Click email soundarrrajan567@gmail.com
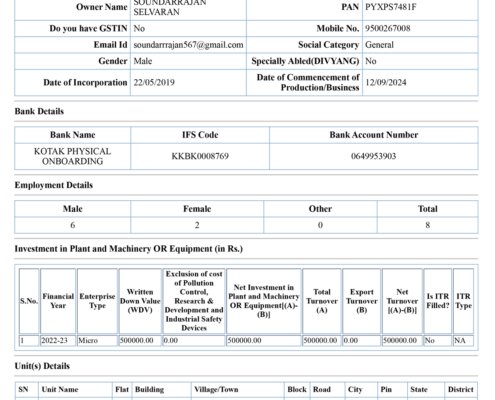495x400 pixels. 188,45
